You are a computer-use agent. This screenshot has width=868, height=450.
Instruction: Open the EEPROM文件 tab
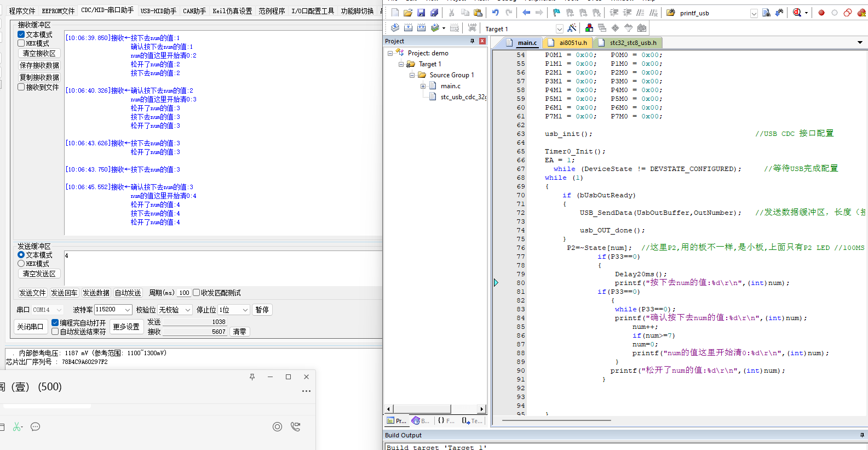[x=58, y=11]
